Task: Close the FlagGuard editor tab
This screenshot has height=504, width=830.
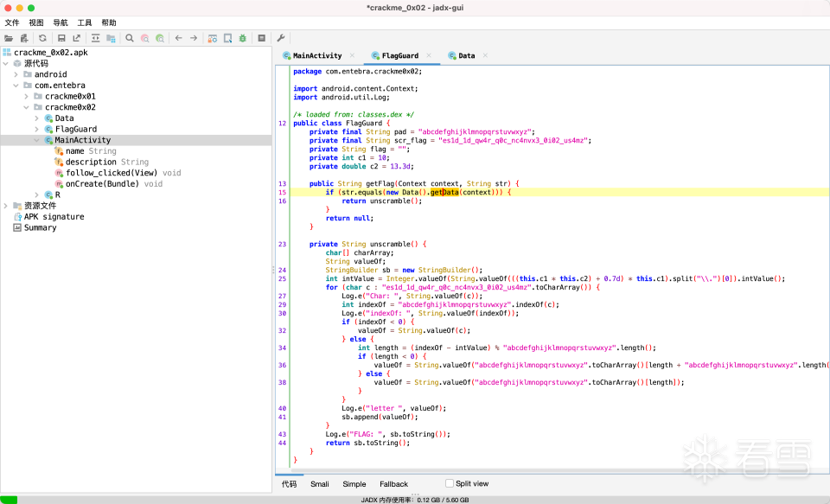Action: (429, 55)
